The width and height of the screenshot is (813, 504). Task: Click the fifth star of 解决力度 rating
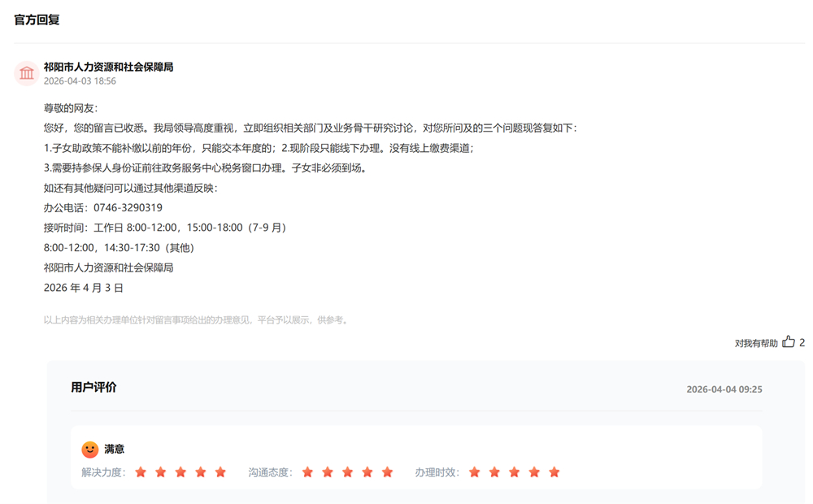[x=220, y=471]
